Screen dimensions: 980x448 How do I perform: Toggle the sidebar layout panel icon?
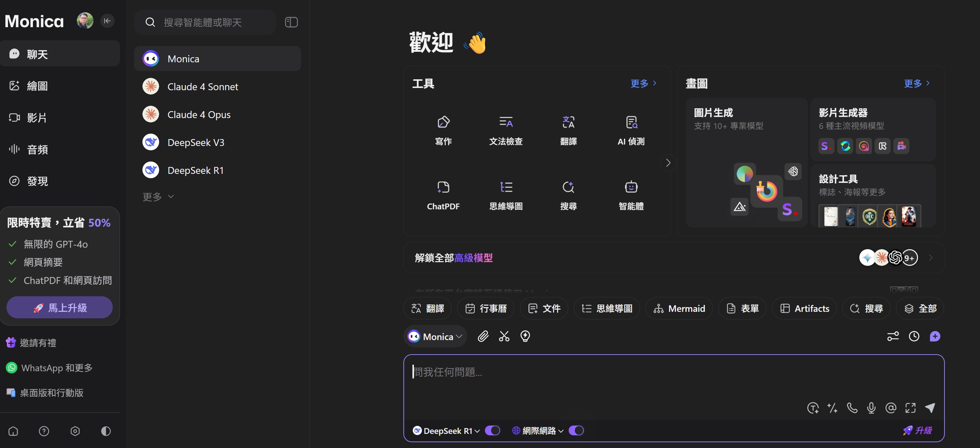coord(291,22)
